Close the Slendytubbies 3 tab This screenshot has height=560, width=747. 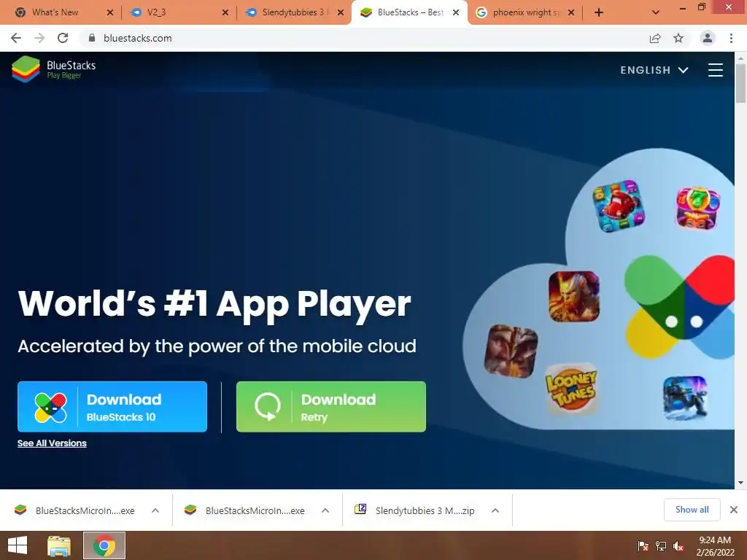pos(341,12)
